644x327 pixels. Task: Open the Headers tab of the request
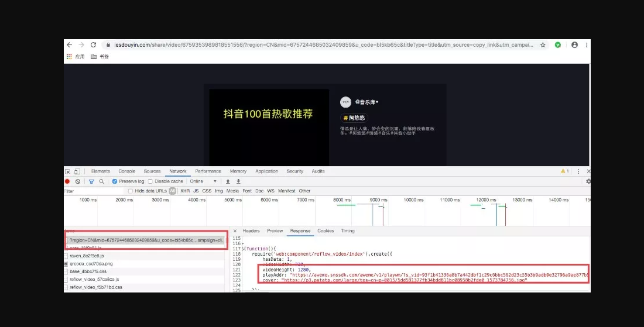tap(251, 231)
